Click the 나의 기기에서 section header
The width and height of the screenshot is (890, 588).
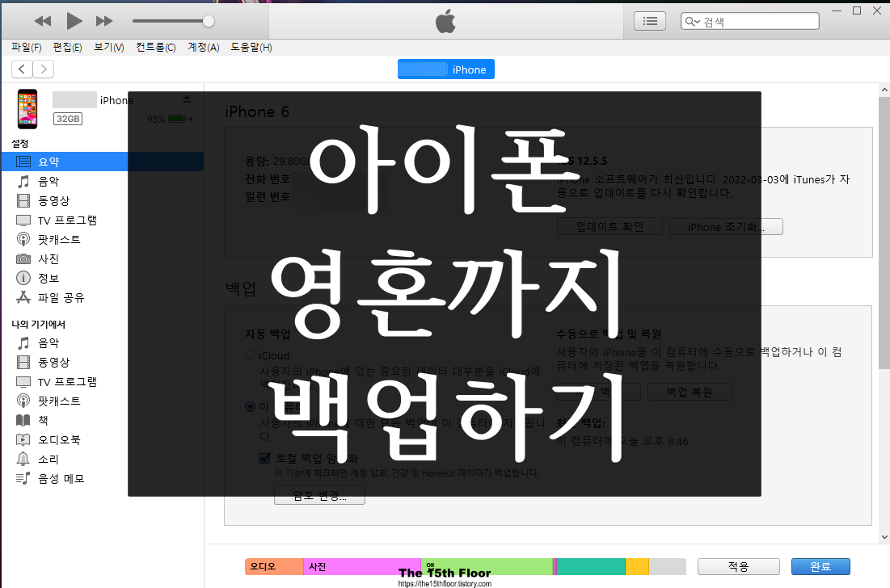pyautogui.click(x=39, y=325)
